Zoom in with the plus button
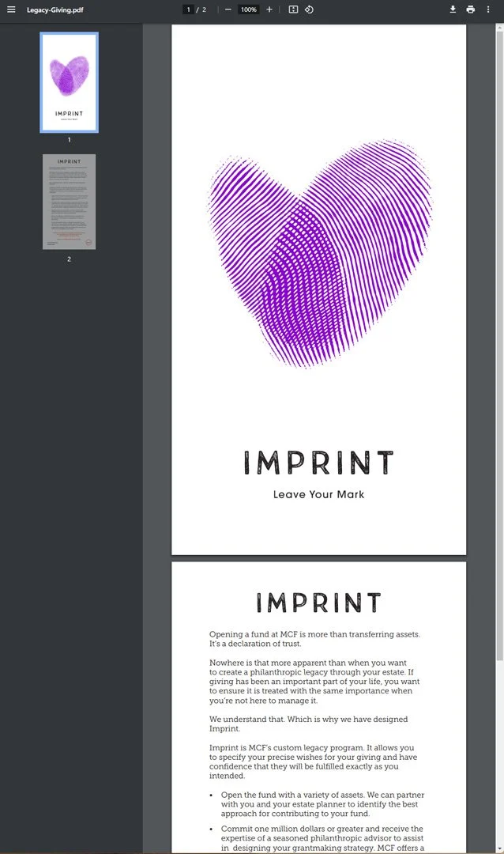 tap(269, 9)
